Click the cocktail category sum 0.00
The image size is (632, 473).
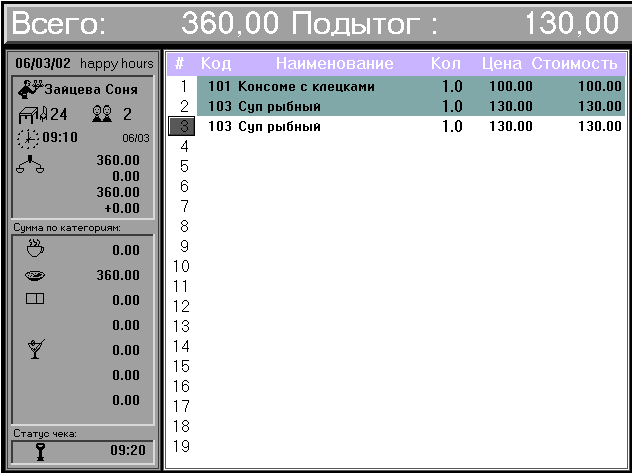point(126,350)
